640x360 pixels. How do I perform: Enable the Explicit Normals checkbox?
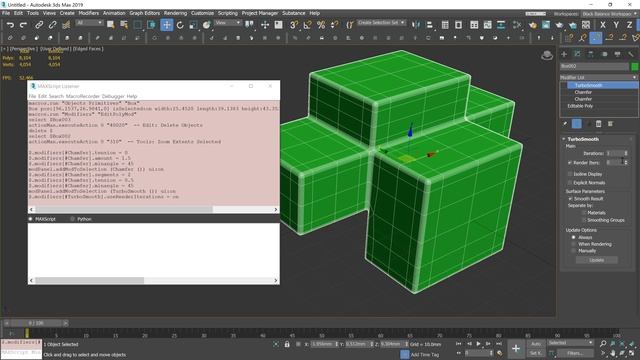(570, 182)
